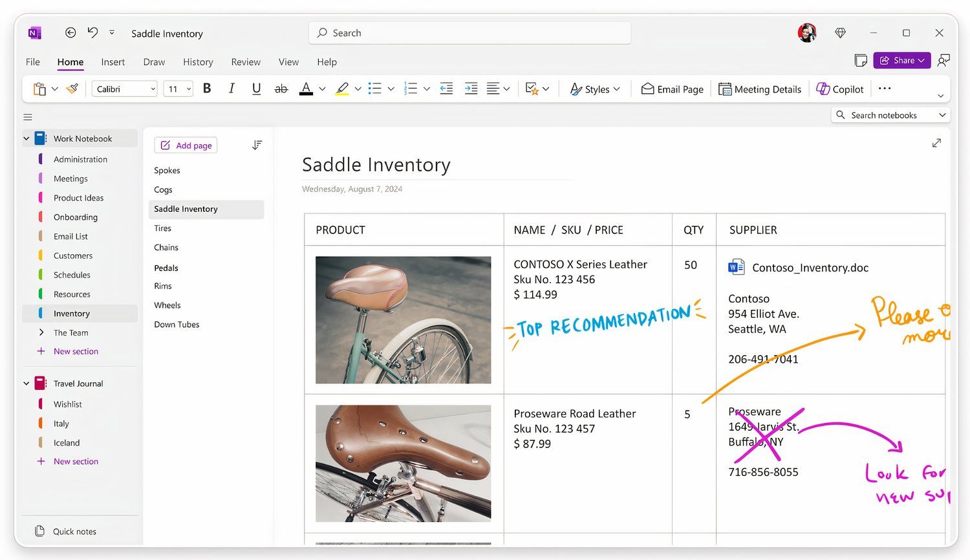The width and height of the screenshot is (970, 560).
Task: Apply bold formatting
Action: click(x=207, y=89)
